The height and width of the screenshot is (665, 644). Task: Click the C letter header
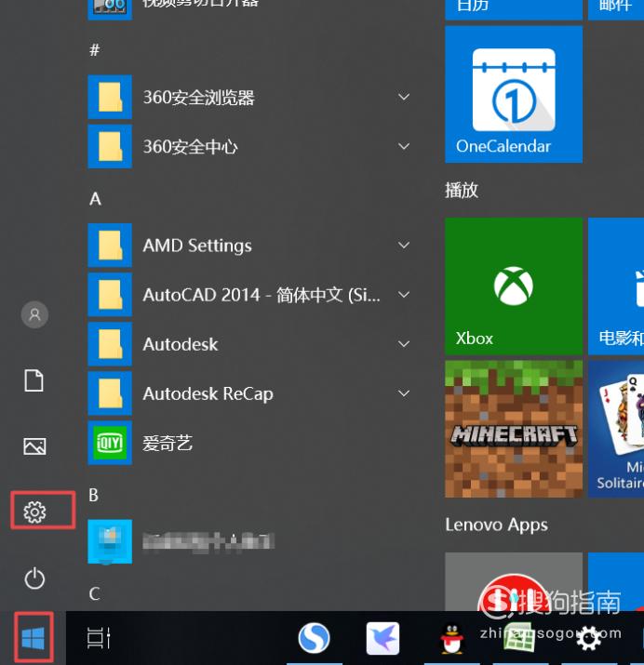(x=95, y=593)
